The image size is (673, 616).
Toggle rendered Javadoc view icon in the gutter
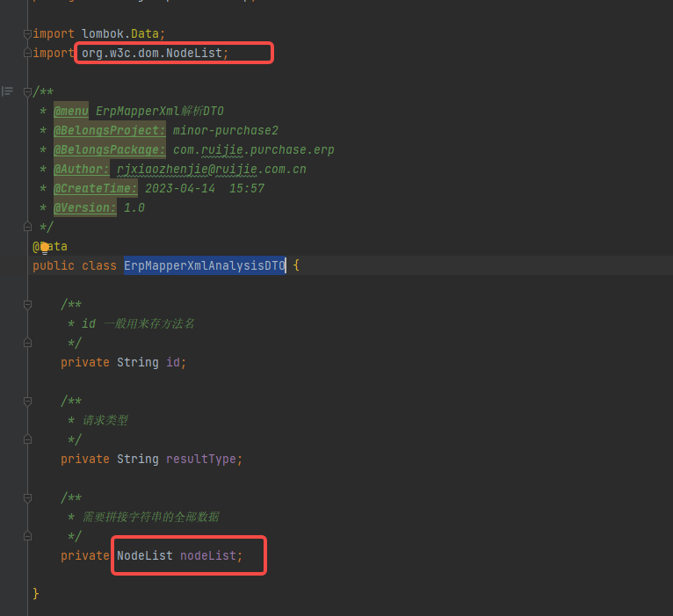(7, 91)
